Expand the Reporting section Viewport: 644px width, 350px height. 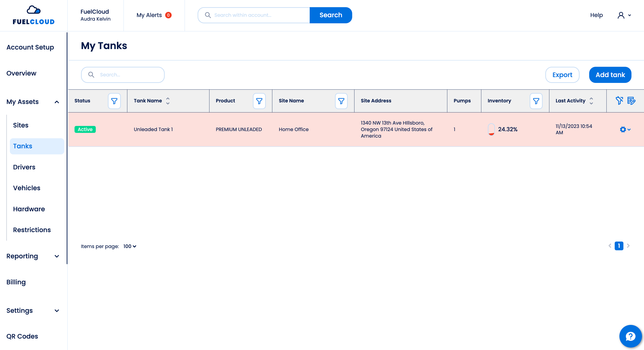point(57,256)
